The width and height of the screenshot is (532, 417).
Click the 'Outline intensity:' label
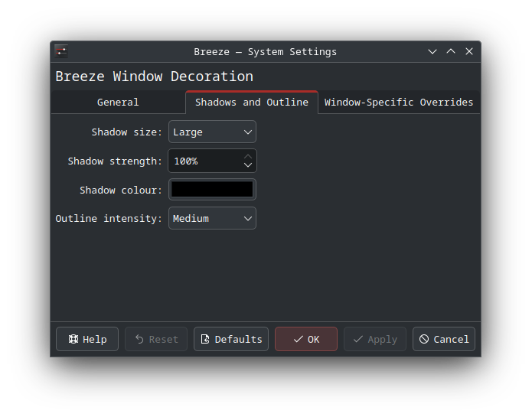point(109,218)
